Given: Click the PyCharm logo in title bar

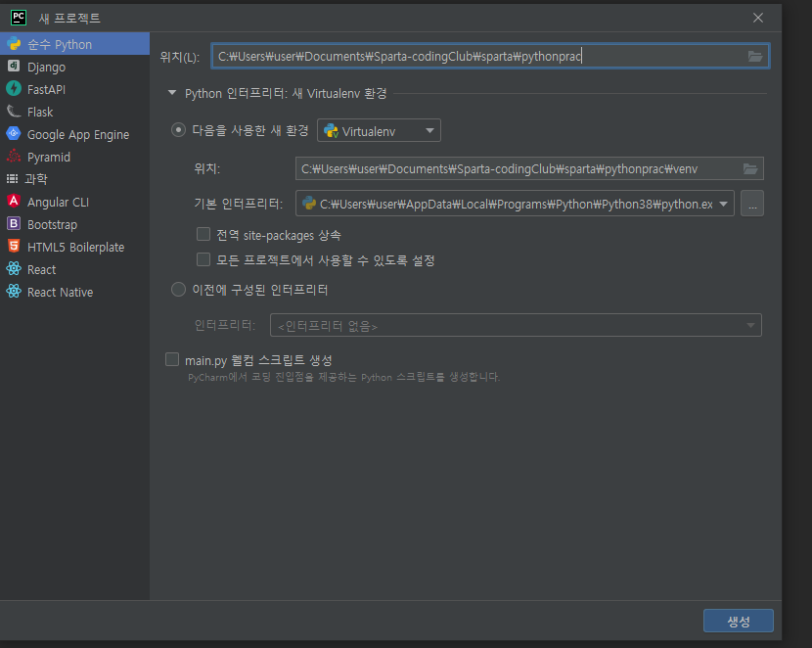Looking at the screenshot, I should point(19,18).
